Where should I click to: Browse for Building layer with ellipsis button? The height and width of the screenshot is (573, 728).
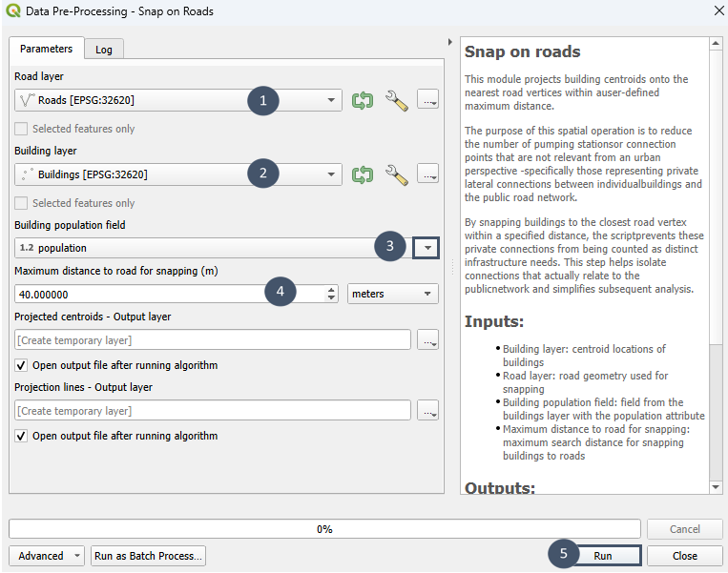[x=428, y=174]
